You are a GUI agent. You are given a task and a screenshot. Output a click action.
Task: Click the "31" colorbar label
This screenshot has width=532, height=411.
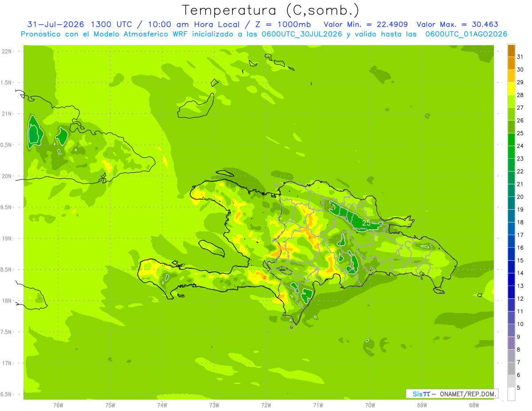click(520, 57)
